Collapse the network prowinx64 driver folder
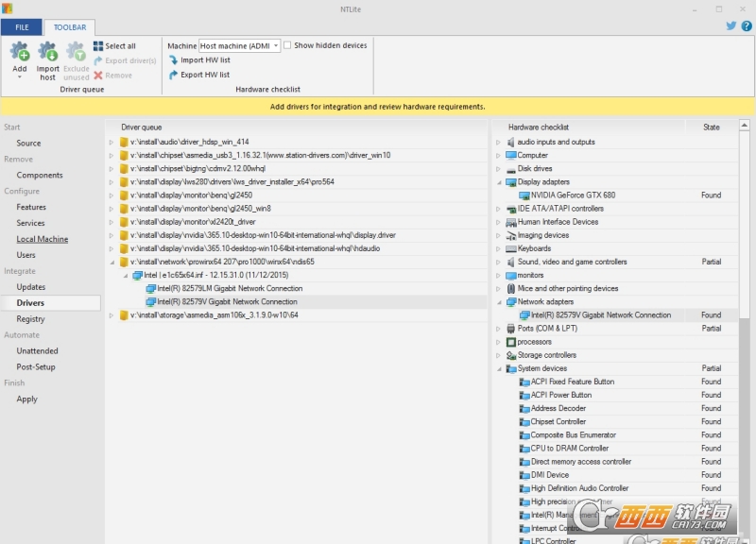The width and height of the screenshot is (756, 544). point(112,263)
